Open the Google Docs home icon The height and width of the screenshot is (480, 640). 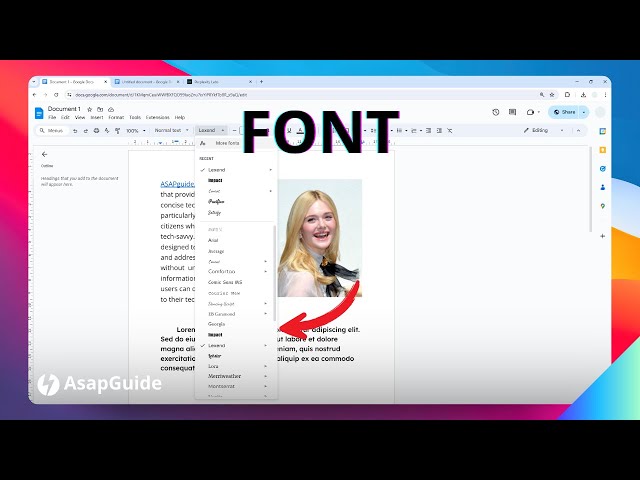(39, 113)
